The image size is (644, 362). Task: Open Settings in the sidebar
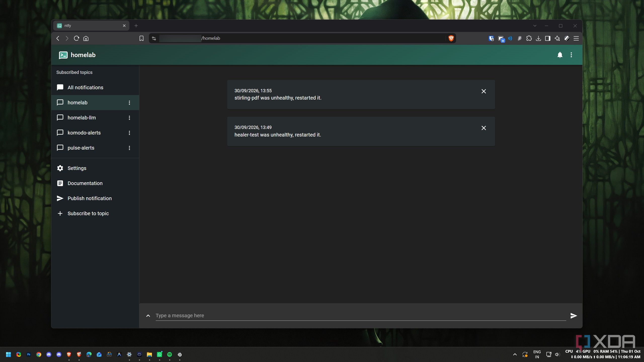click(95, 168)
